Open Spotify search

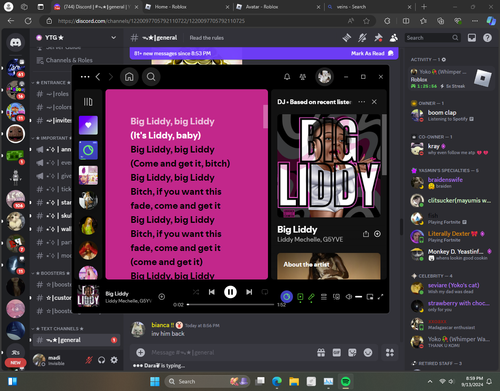point(151,77)
